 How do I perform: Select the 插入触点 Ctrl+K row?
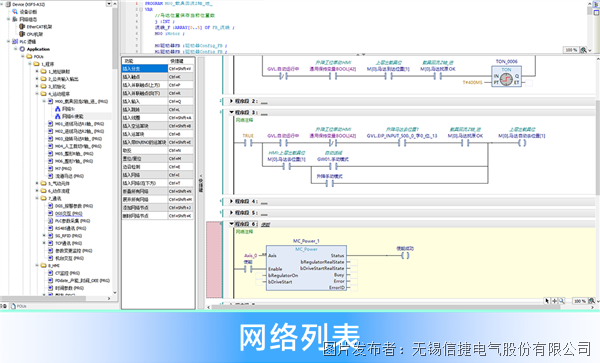pyautogui.click(x=157, y=77)
